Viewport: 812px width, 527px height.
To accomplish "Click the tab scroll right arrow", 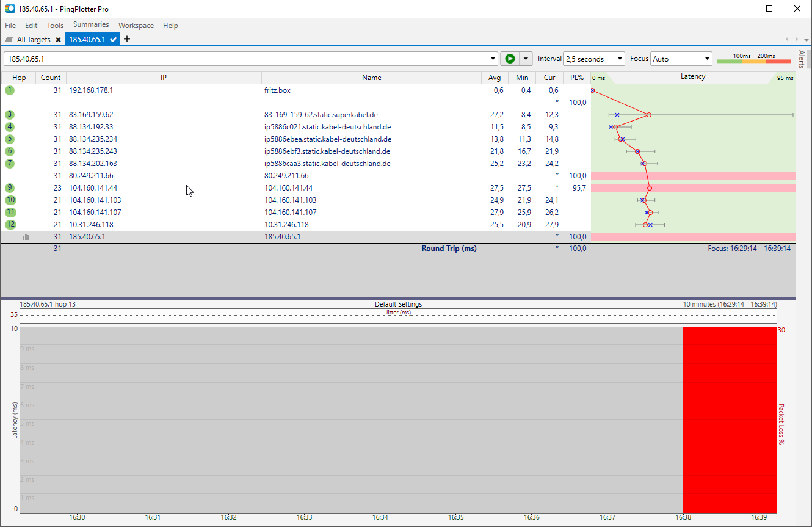I will tap(796, 40).
